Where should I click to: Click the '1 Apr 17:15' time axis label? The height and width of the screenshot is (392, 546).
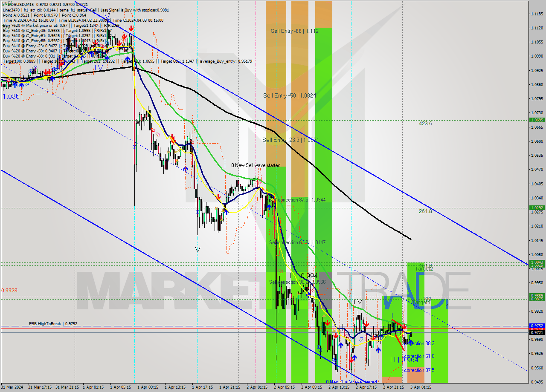(x=203, y=387)
